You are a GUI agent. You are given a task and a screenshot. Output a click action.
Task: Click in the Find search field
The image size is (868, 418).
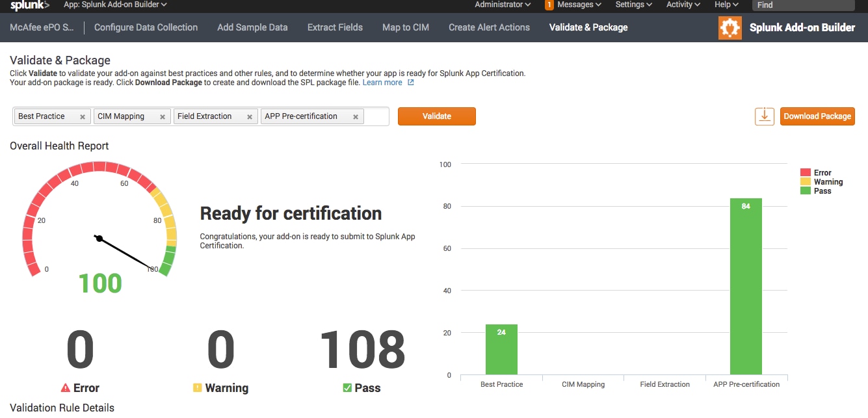pyautogui.click(x=803, y=5)
